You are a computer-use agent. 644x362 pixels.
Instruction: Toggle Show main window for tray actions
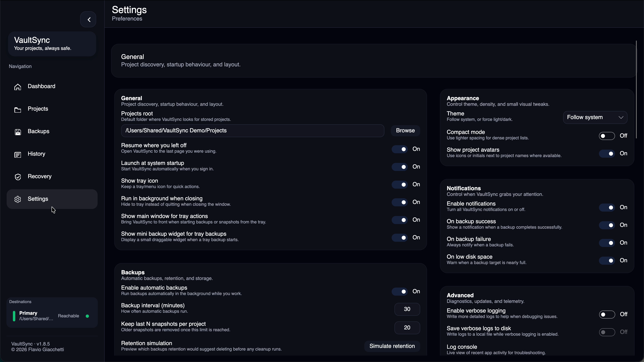399,220
